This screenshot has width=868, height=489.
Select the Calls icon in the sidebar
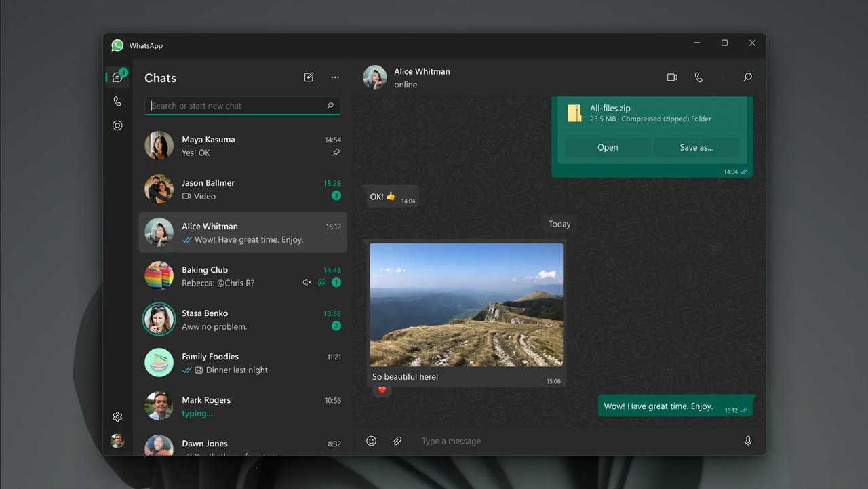pyautogui.click(x=117, y=100)
